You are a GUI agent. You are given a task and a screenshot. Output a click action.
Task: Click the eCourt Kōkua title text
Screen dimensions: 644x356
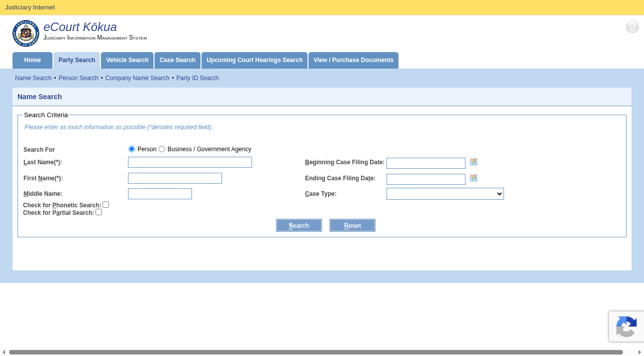(x=80, y=27)
